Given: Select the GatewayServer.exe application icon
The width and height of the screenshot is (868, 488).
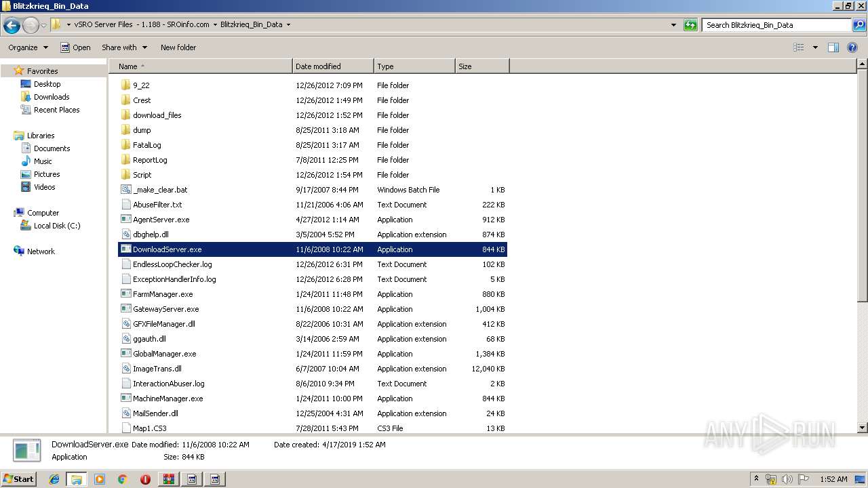Looking at the screenshot, I should [x=125, y=309].
